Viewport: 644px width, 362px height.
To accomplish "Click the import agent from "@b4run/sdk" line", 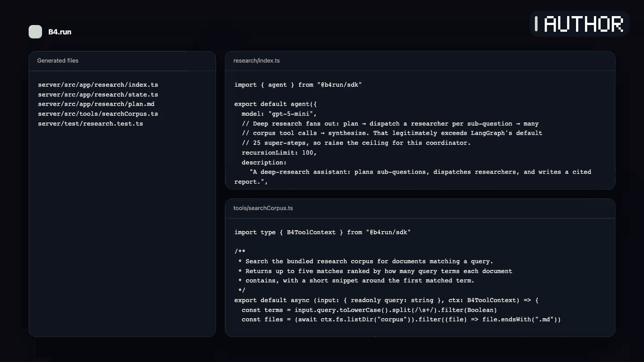I will [x=298, y=84].
